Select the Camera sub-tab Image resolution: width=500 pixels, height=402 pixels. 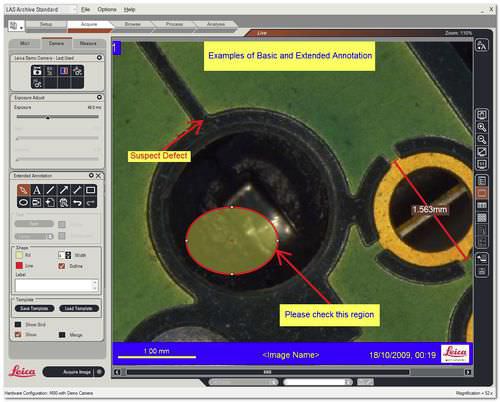click(56, 44)
